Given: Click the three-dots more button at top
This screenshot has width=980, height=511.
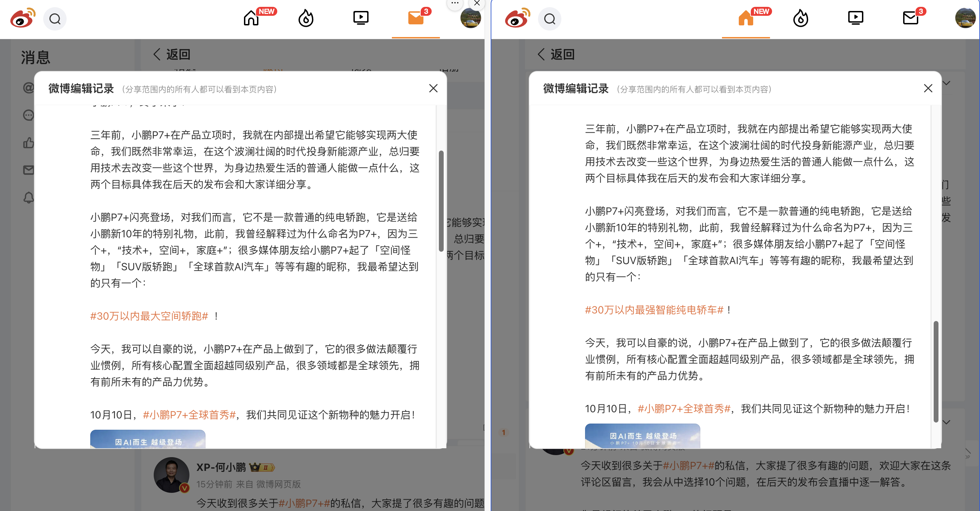Looking at the screenshot, I should (455, 3).
